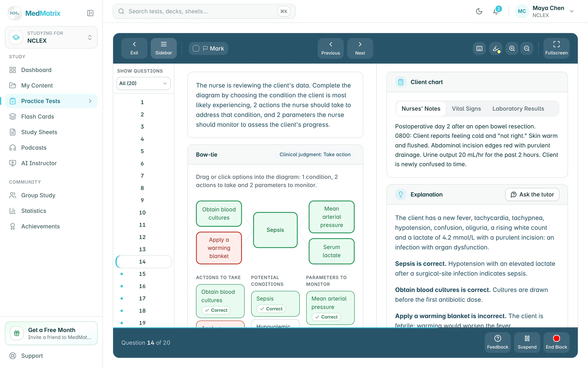This screenshot has width=588, height=368.
Task: Exit the practice test
Action: [134, 48]
